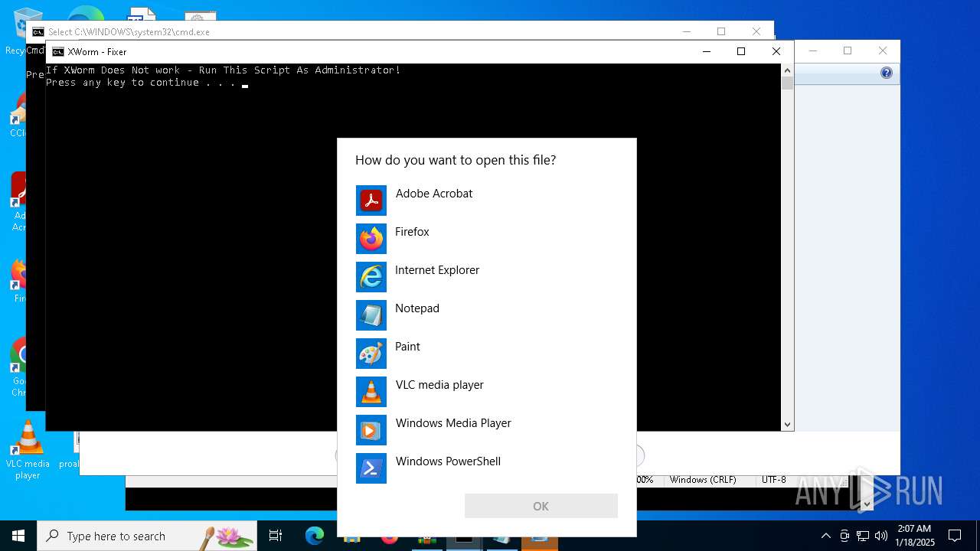
Task: Choose the 'VLC media player' text entry
Action: click(439, 385)
